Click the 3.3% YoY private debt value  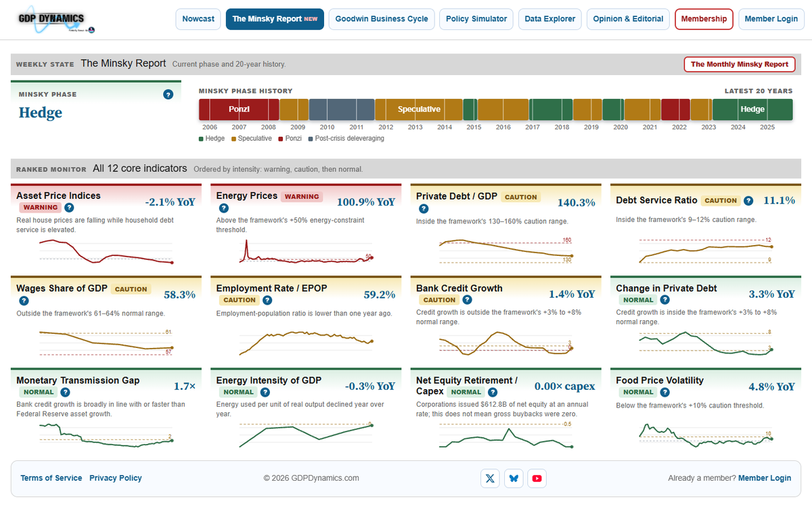(x=772, y=294)
